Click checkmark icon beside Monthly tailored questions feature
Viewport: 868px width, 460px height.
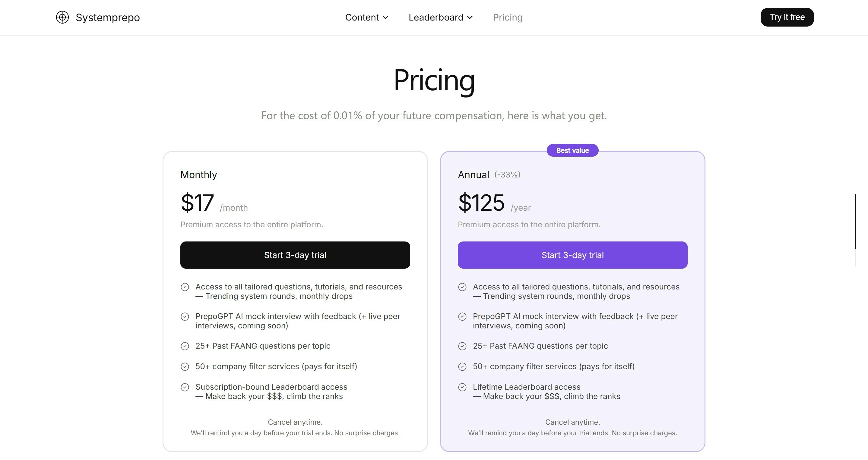(x=185, y=287)
